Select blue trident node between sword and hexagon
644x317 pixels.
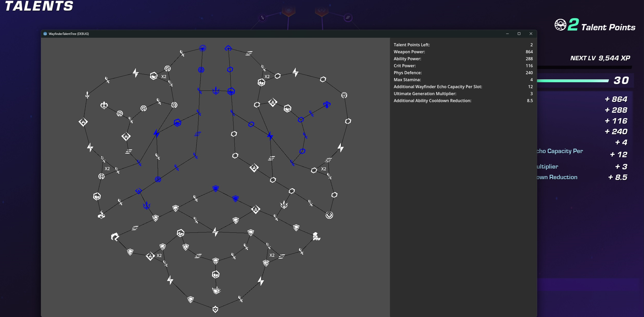(x=216, y=91)
